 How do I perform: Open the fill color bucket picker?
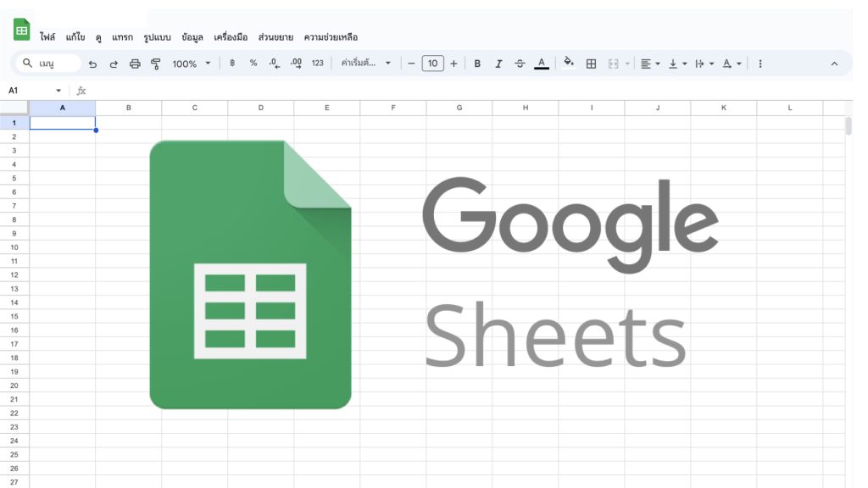click(x=569, y=64)
